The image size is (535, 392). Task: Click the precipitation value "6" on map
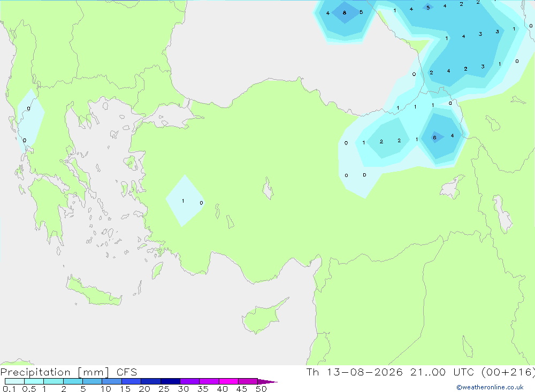(x=434, y=138)
